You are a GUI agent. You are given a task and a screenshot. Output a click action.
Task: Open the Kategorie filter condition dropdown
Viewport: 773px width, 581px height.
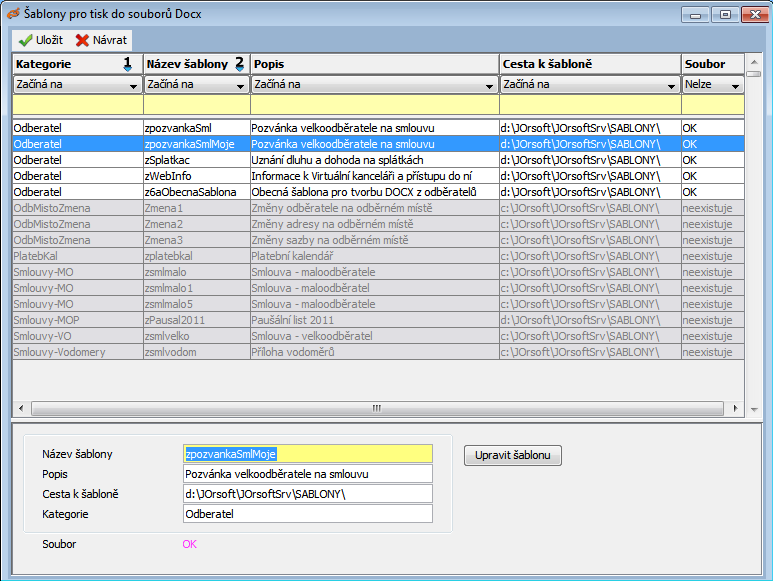click(135, 85)
